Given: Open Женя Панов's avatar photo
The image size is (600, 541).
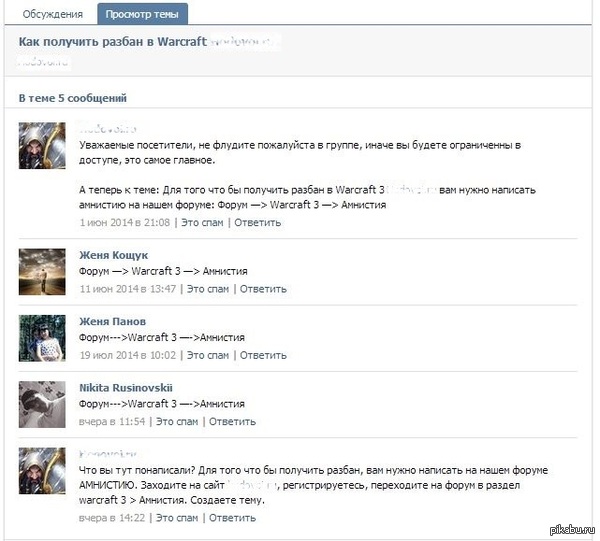Looking at the screenshot, I should pyautogui.click(x=42, y=338).
